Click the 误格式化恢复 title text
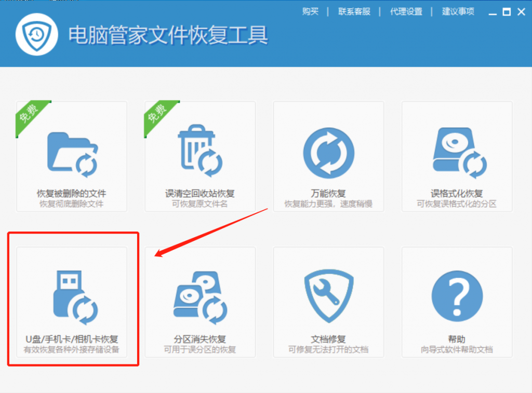This screenshot has height=393, width=532. tap(457, 194)
